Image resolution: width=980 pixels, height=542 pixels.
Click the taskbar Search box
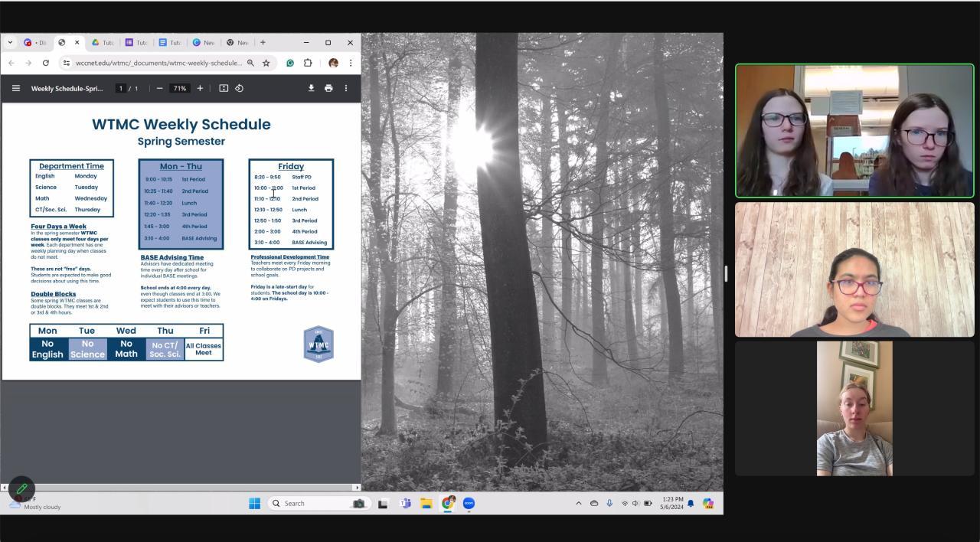[318, 503]
